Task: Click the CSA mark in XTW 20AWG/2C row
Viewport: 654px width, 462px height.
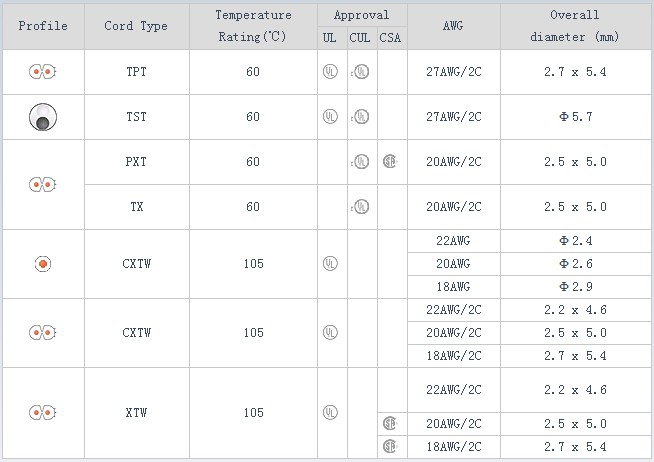Action: (390, 423)
